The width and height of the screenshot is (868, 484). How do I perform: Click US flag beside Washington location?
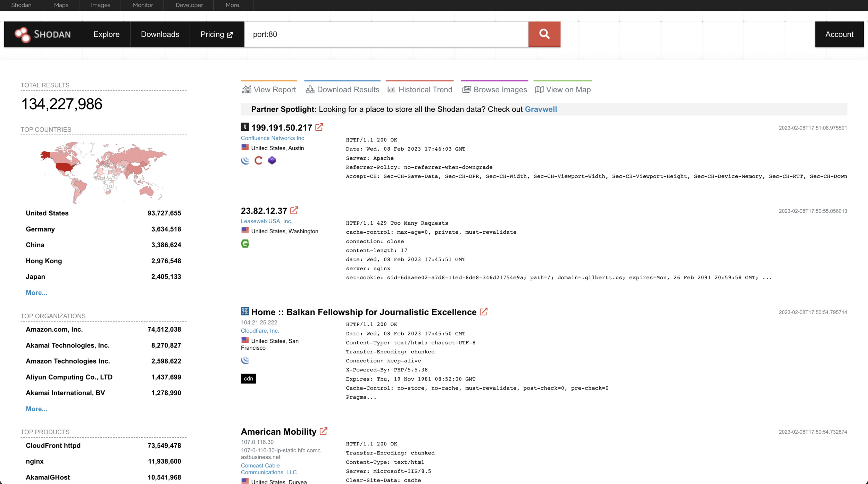point(245,230)
